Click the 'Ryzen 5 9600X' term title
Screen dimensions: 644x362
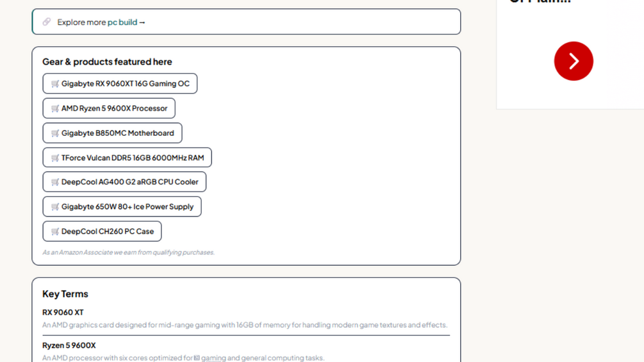69,345
